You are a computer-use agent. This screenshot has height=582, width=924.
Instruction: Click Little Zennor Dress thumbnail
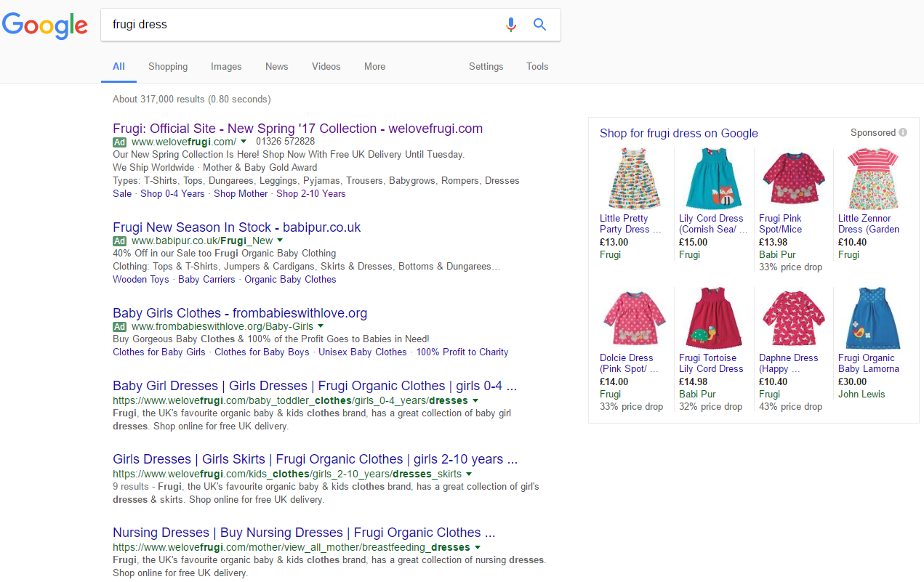click(x=873, y=179)
